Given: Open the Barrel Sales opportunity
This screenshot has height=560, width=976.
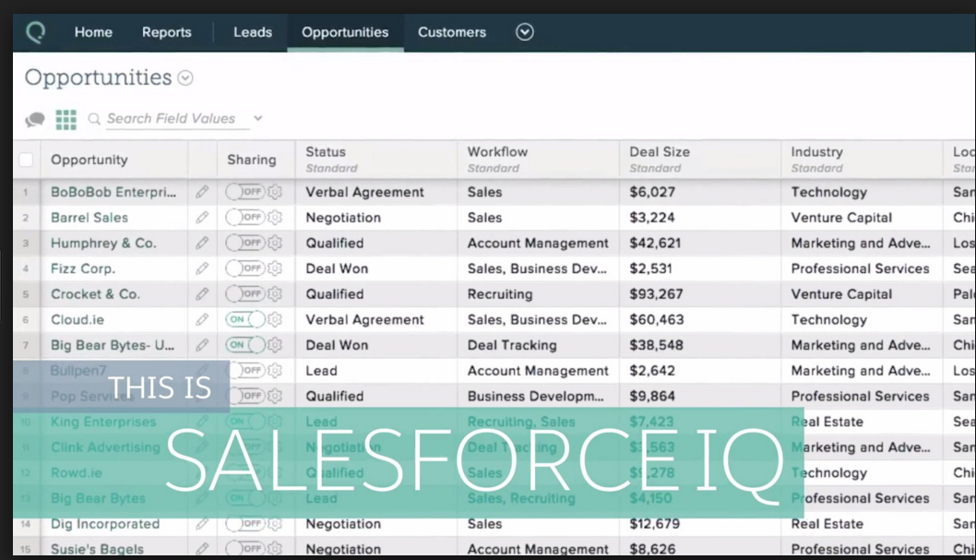Looking at the screenshot, I should [89, 218].
